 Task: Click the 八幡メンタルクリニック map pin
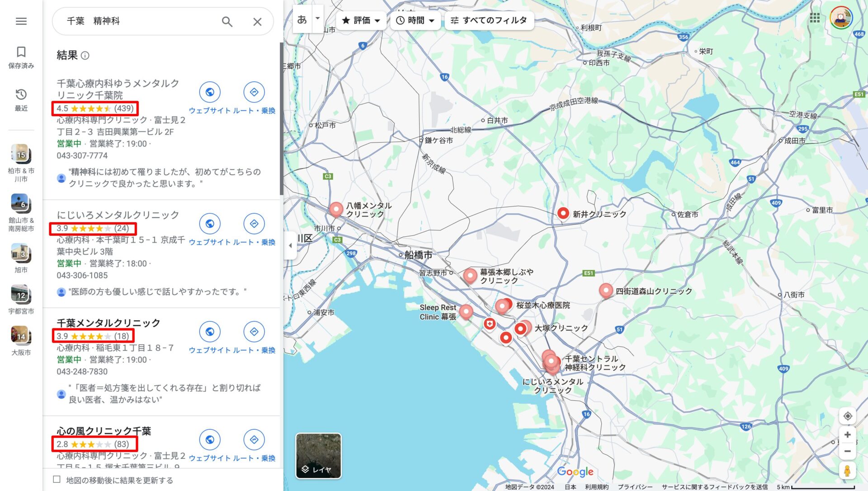[x=336, y=209]
